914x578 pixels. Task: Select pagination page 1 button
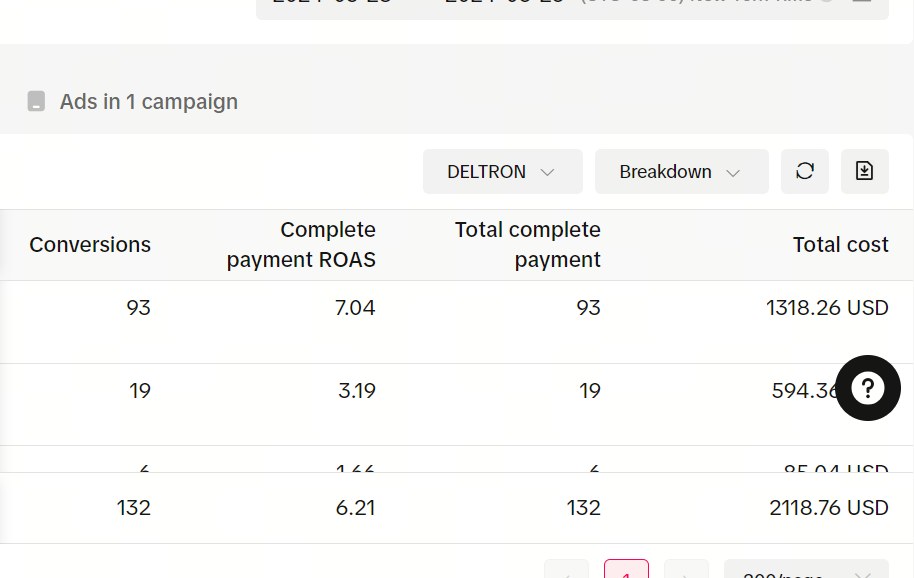point(626,570)
